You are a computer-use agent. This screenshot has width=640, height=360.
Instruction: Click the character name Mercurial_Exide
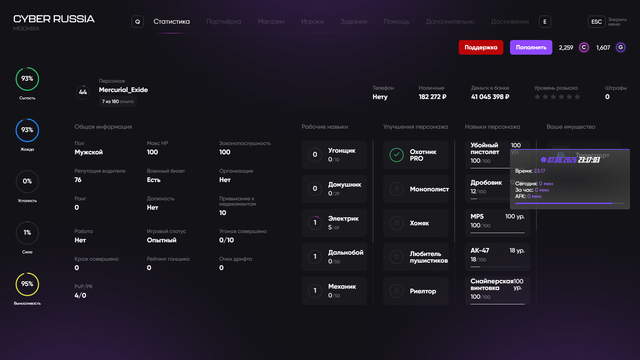click(x=123, y=90)
